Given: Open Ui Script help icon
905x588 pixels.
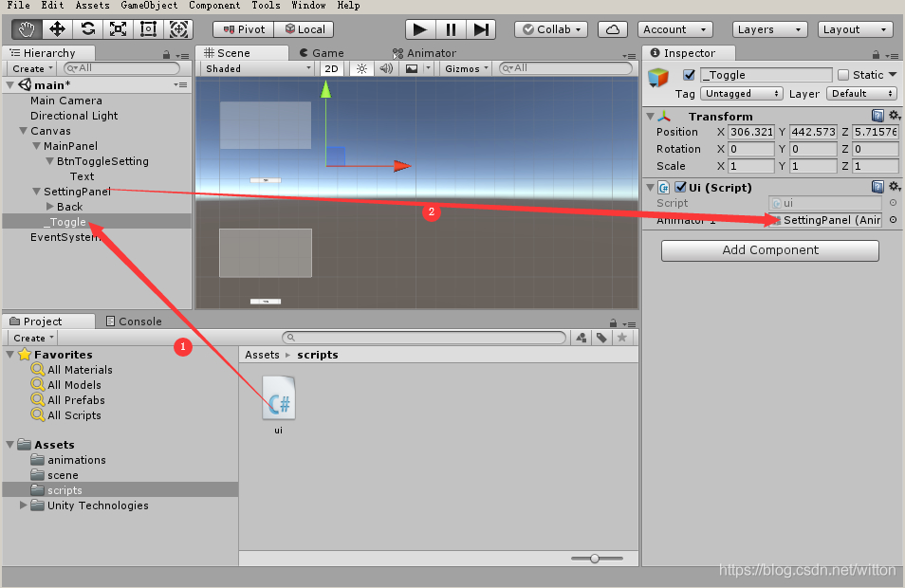Looking at the screenshot, I should [x=877, y=187].
